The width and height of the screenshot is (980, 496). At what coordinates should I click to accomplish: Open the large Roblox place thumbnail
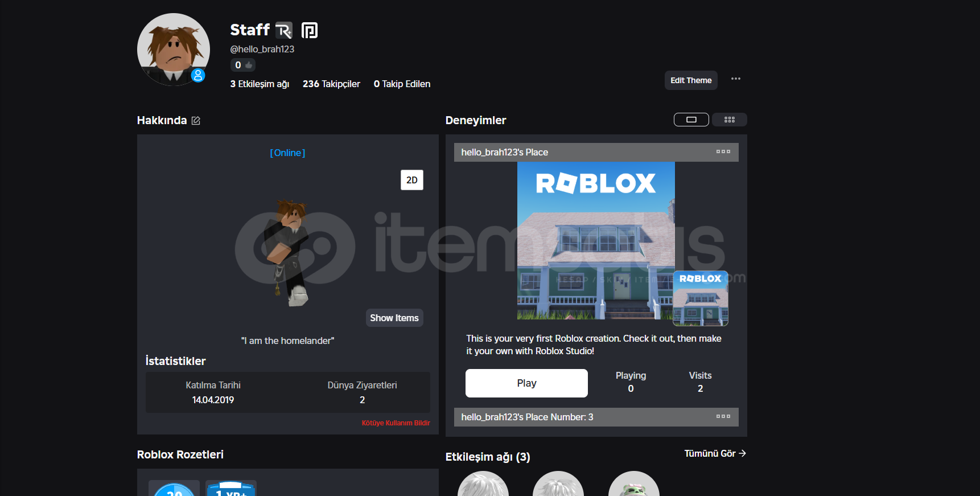[596, 240]
